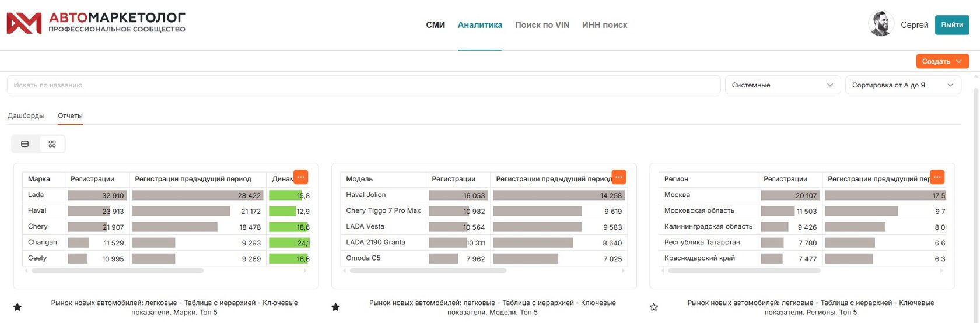Open the ИНН поиск link
The image size is (980, 323).
pyautogui.click(x=604, y=25)
